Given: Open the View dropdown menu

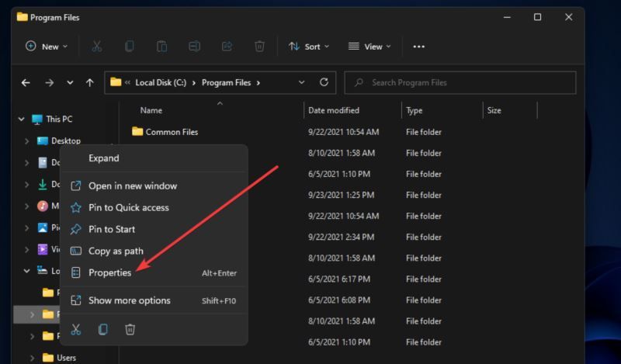Looking at the screenshot, I should [366, 47].
